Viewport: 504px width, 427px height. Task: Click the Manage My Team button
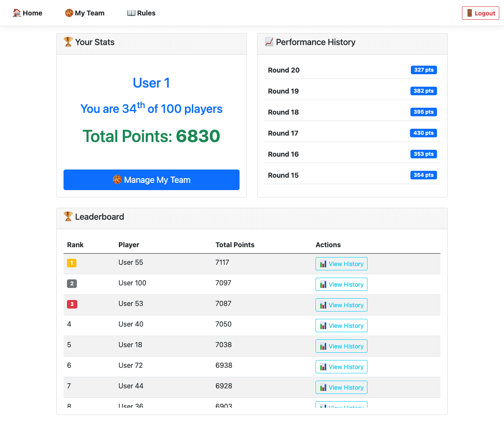pyautogui.click(x=151, y=180)
